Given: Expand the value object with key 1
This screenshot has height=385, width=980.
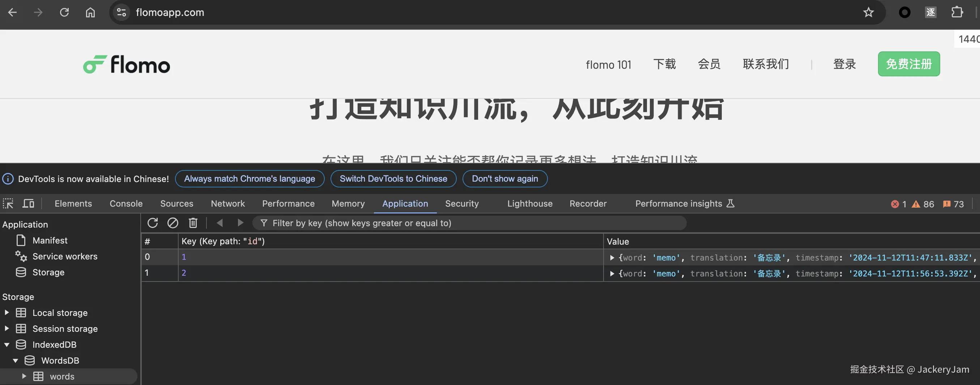Looking at the screenshot, I should point(612,258).
